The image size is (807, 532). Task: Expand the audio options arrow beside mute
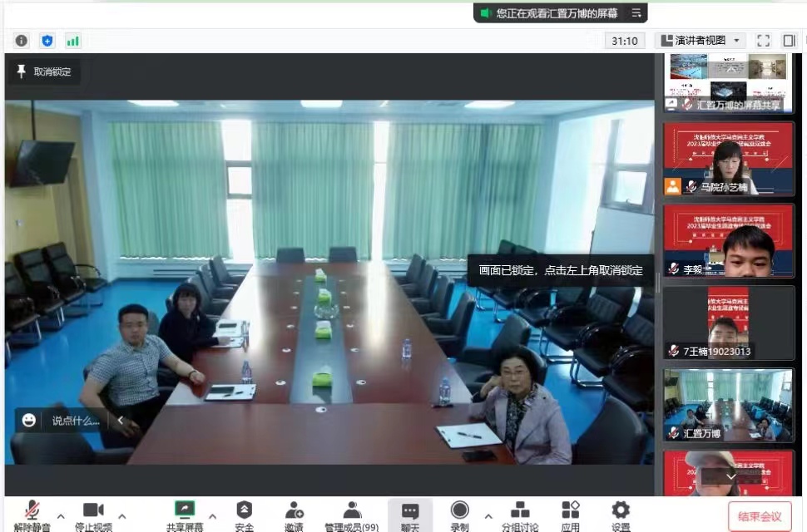tap(61, 516)
